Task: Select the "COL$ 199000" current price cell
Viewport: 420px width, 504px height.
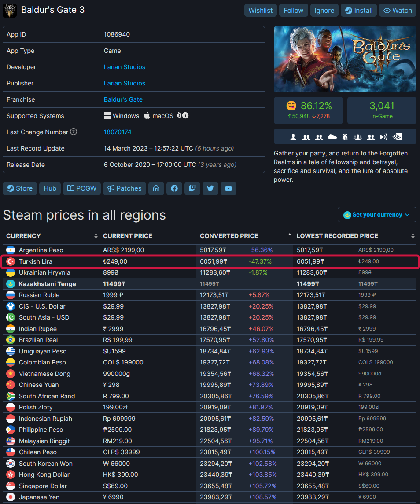Action: [123, 362]
